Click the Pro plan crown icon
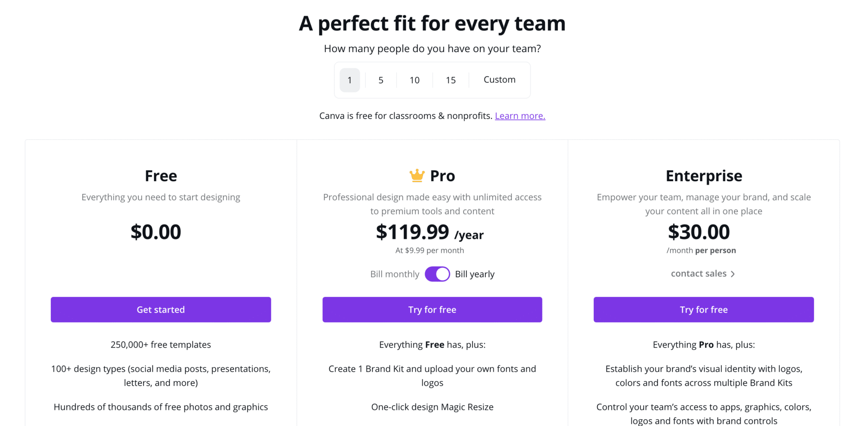Viewport: 868px width, 426px height. 417,176
